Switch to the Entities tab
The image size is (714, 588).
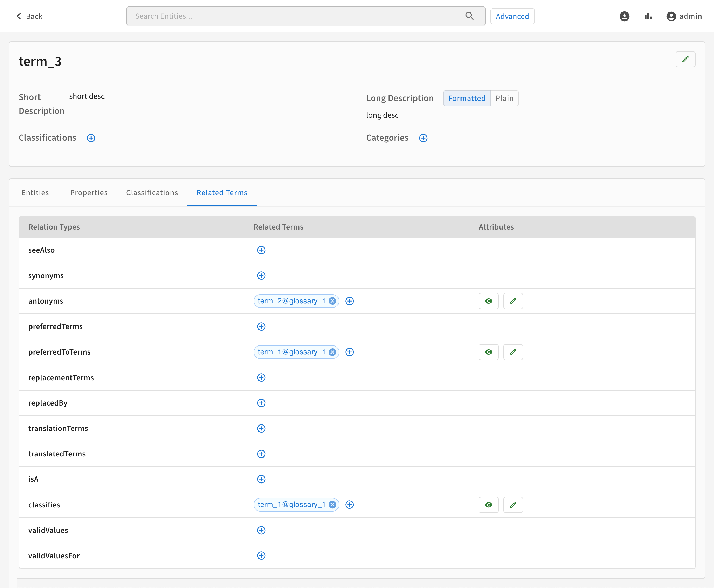click(x=35, y=192)
